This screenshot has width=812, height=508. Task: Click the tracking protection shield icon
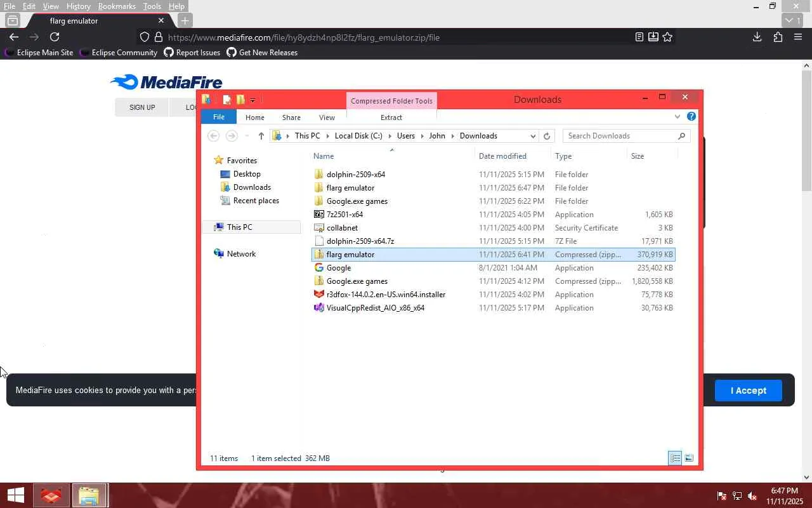(145, 37)
